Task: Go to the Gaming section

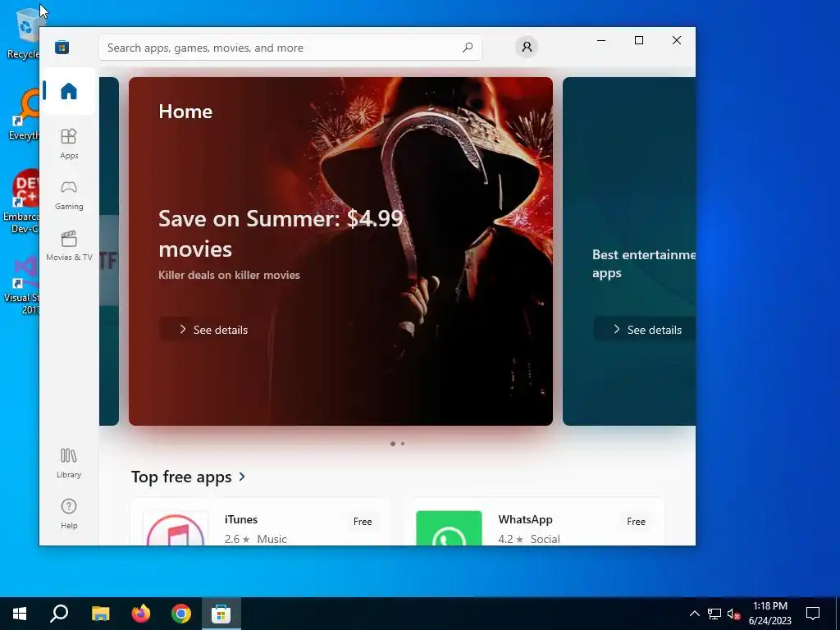Action: click(x=69, y=195)
